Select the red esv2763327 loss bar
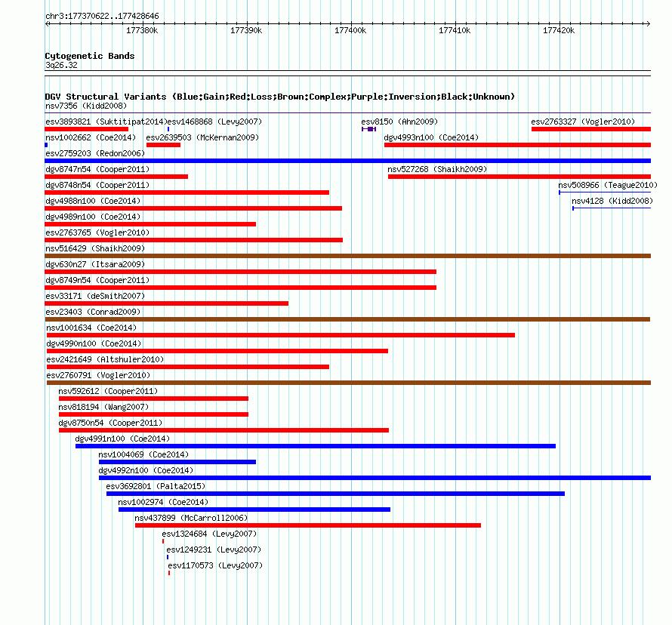The width and height of the screenshot is (672, 625). [591, 129]
